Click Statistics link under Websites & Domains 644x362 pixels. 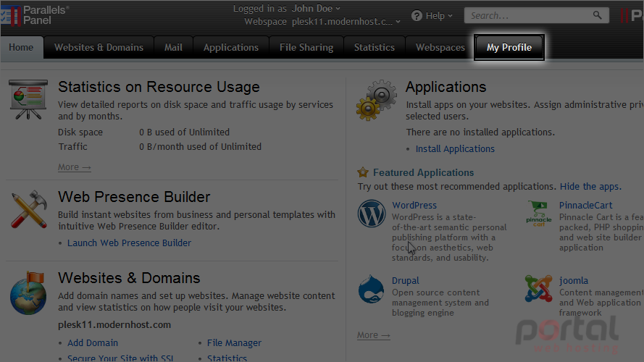pos(227,358)
